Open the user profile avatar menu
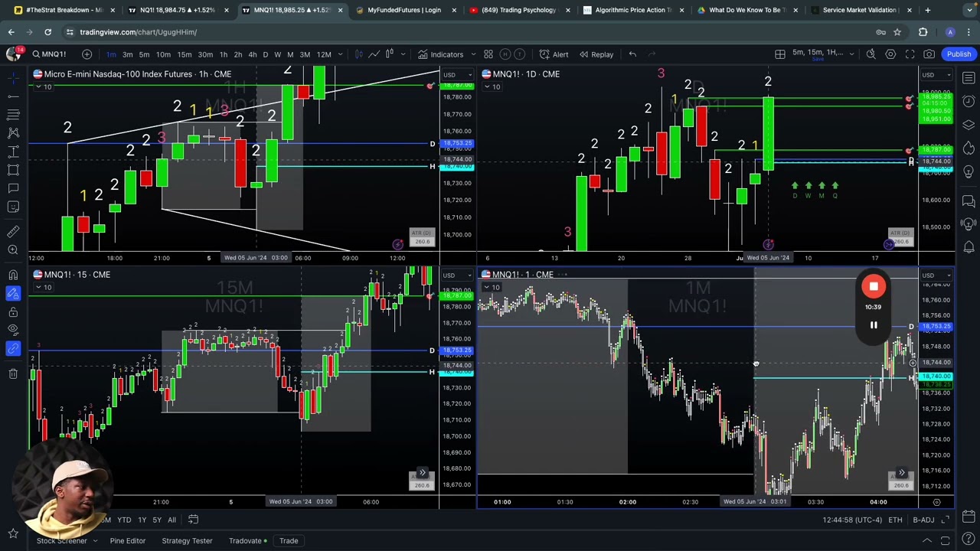 pyautogui.click(x=13, y=54)
